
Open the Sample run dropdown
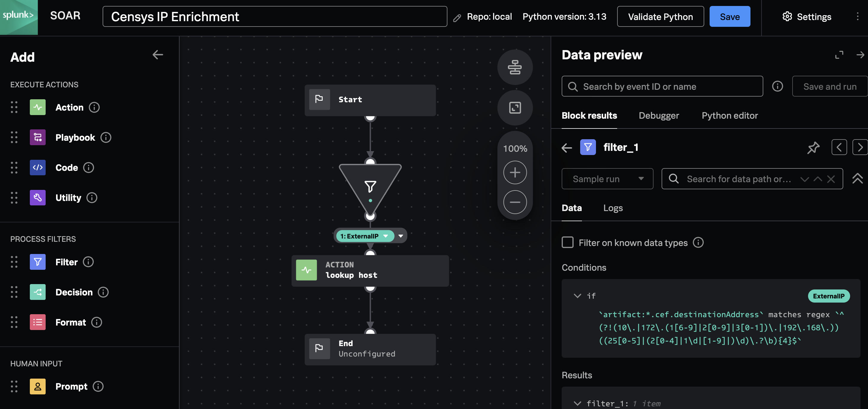coord(607,179)
